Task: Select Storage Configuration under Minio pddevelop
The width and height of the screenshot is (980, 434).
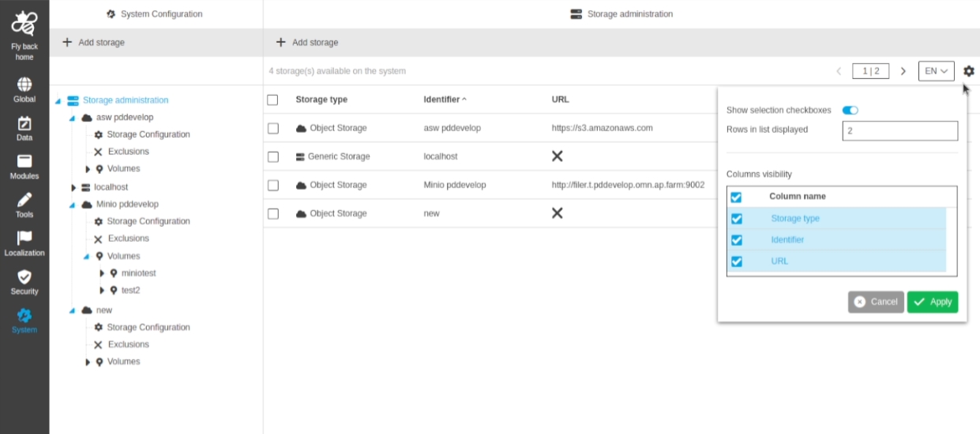Action: tap(148, 221)
